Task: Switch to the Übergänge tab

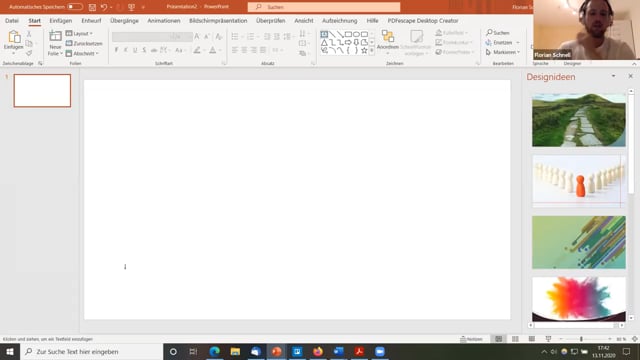Action: tap(124, 20)
